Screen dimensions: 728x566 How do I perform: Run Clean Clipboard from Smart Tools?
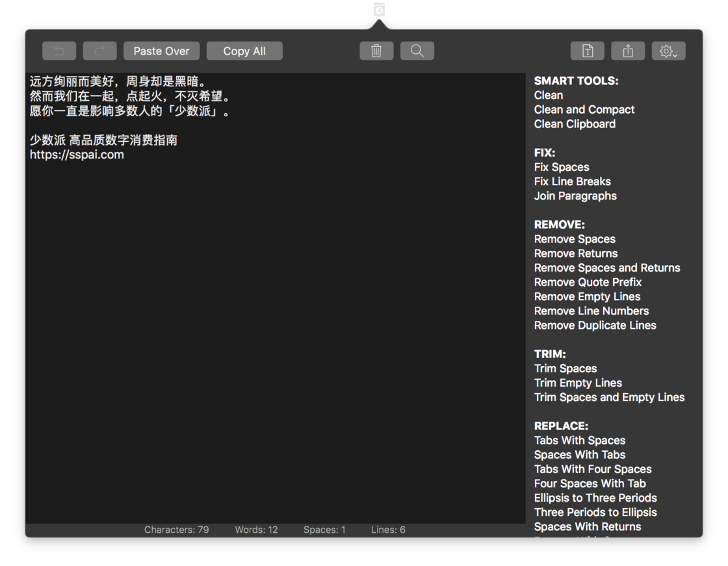click(x=575, y=123)
